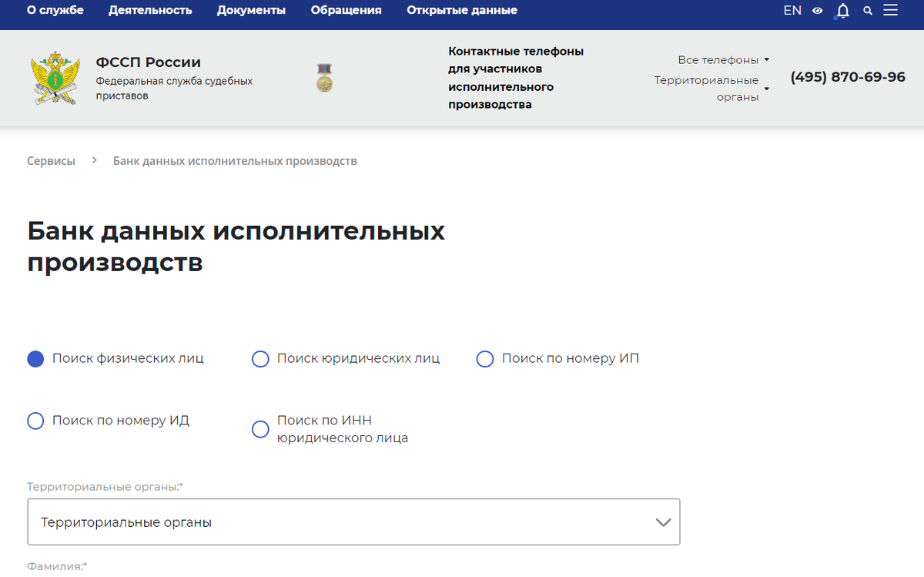Open the Территориальные органы combo box
Screen dimensions: 924x577
point(353,522)
